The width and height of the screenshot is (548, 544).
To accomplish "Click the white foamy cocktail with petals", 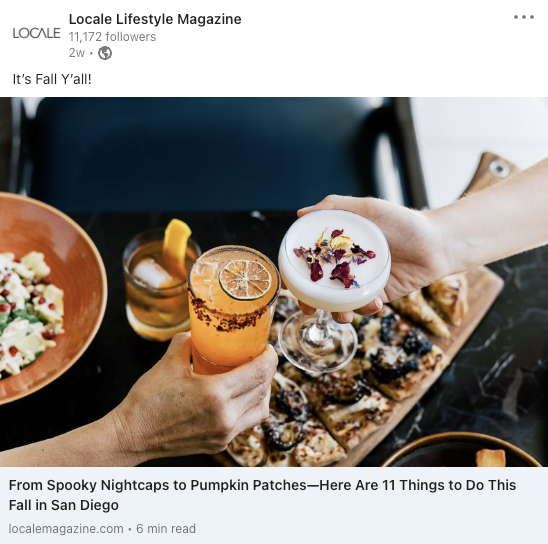I will 334,280.
